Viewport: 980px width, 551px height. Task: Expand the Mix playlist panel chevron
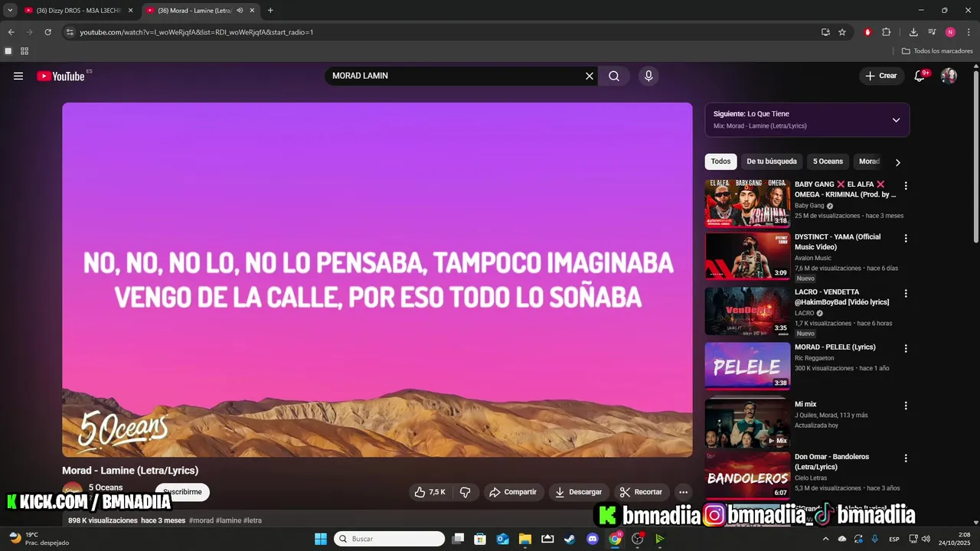pyautogui.click(x=896, y=120)
